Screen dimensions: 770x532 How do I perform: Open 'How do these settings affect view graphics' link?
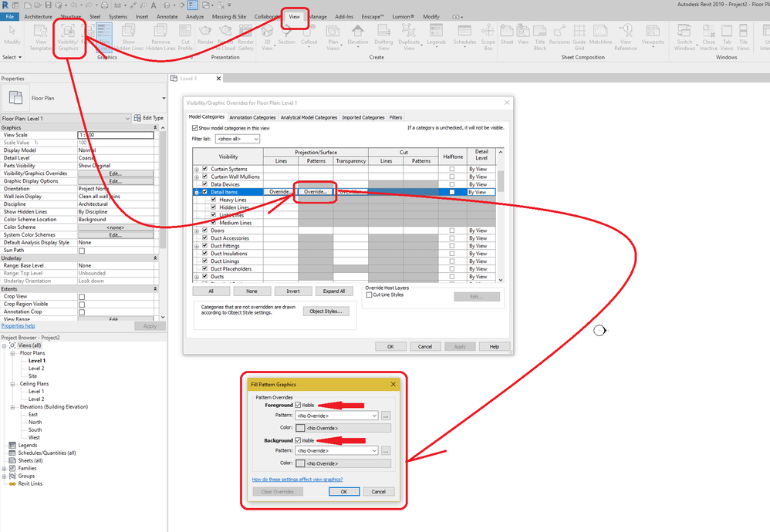[x=297, y=479]
